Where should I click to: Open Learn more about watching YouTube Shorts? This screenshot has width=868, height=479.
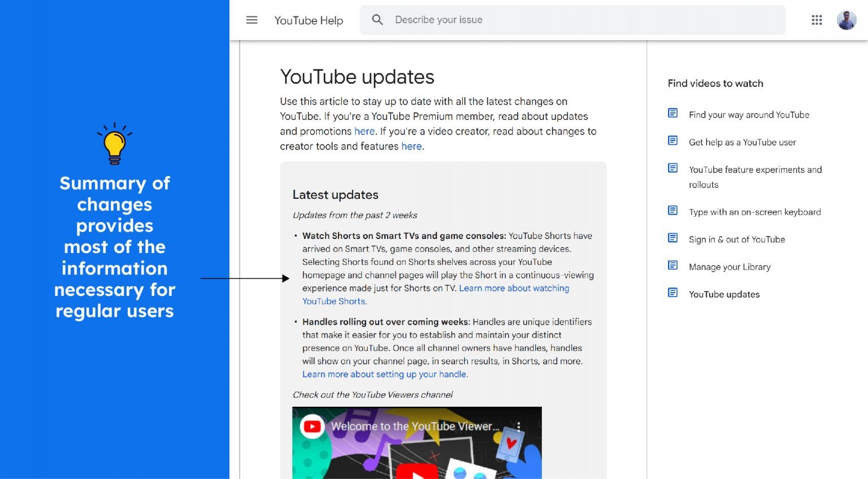(513, 288)
